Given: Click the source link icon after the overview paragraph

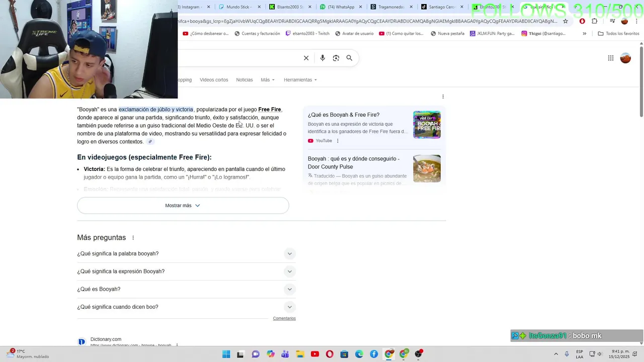Looking at the screenshot, I should pos(150,142).
